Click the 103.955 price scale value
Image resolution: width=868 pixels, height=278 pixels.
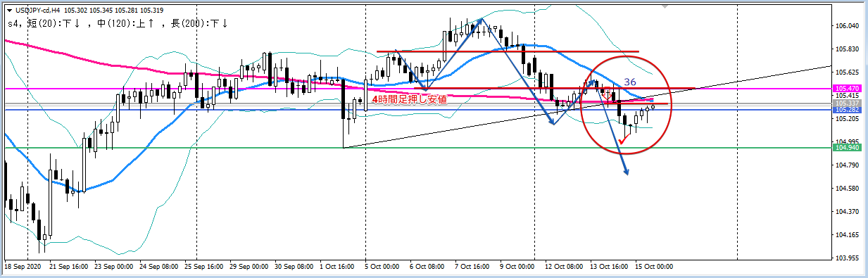click(847, 258)
